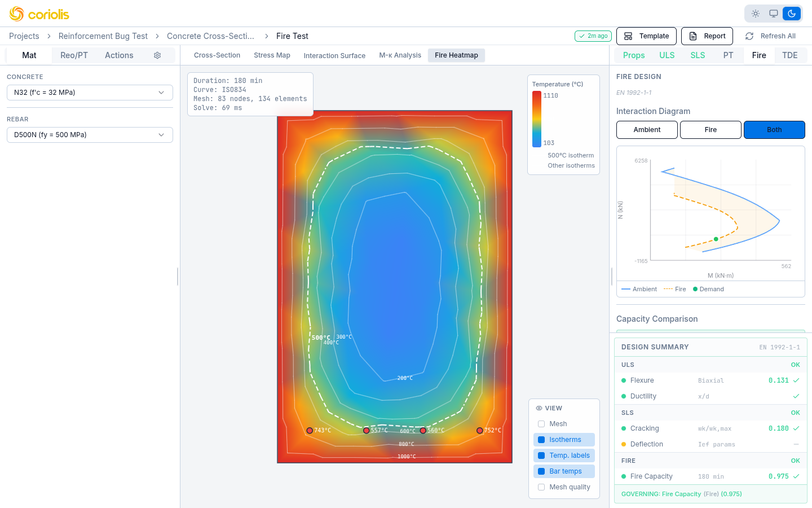Screen dimensions: 812x508
Task: Open settings gear tab in left panel
Action: tap(157, 55)
